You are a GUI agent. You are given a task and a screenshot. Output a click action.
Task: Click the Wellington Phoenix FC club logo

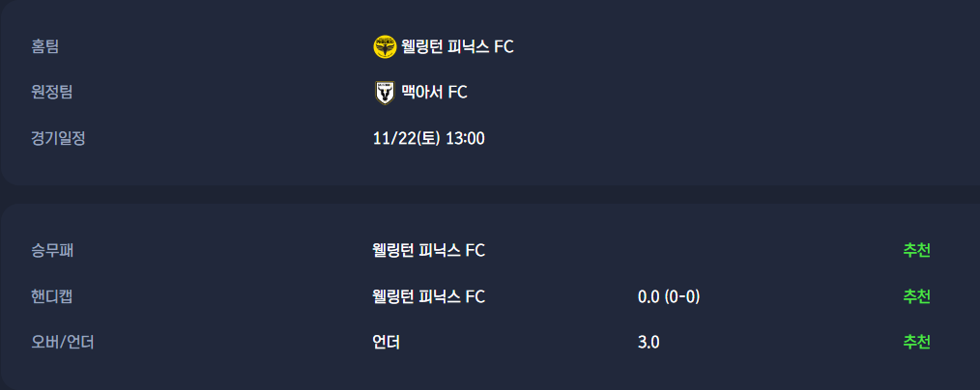coord(385,46)
